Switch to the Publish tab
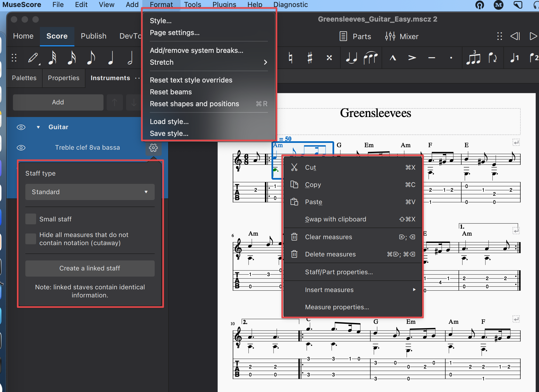The image size is (539, 392). point(94,36)
